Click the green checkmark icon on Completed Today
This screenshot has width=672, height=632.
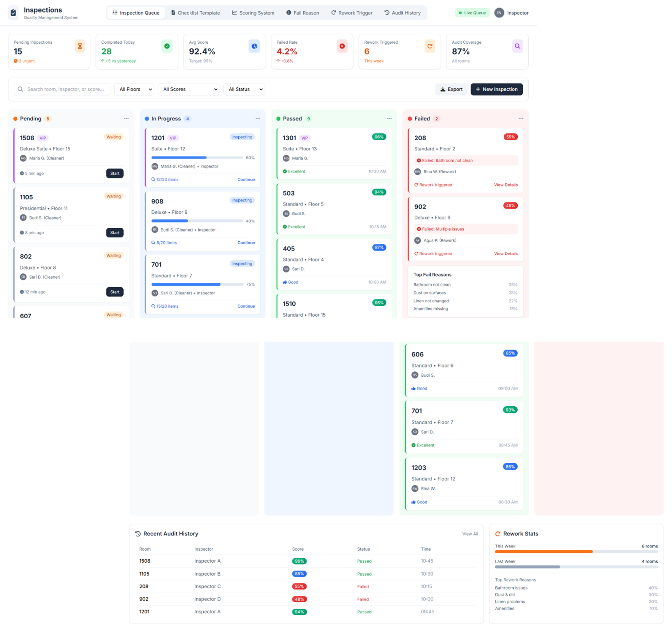(167, 46)
